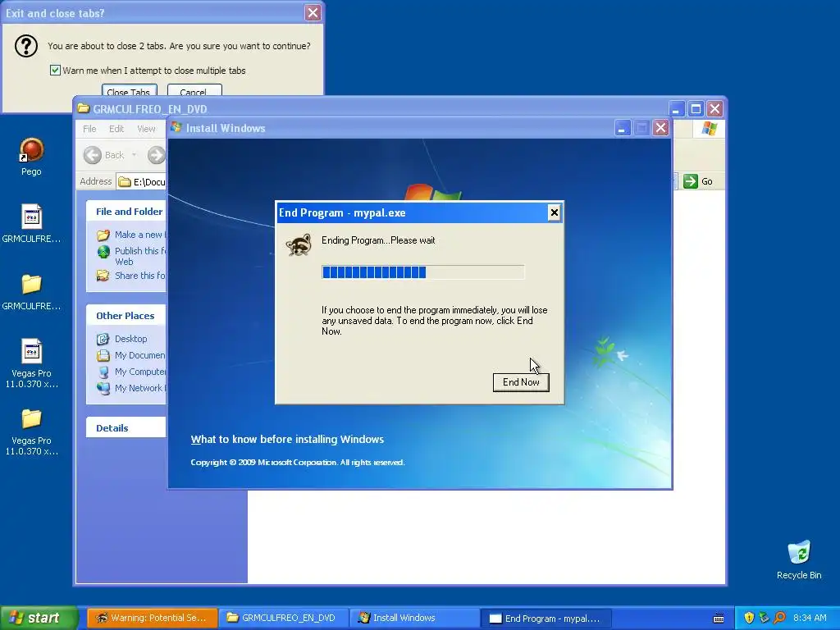The width and height of the screenshot is (840, 630).
Task: Click Share this folder task link
Action: pos(132,276)
